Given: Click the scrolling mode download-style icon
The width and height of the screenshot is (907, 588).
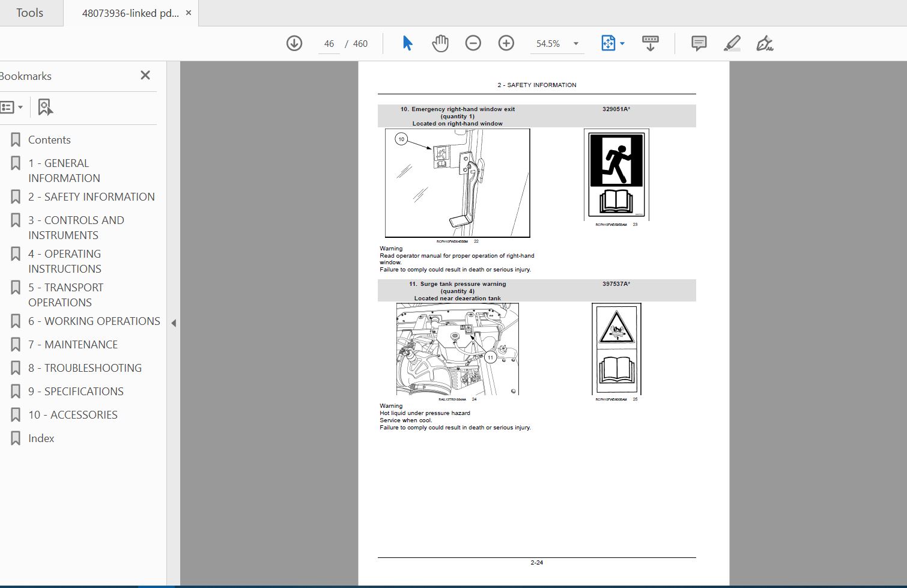Looking at the screenshot, I should point(650,43).
